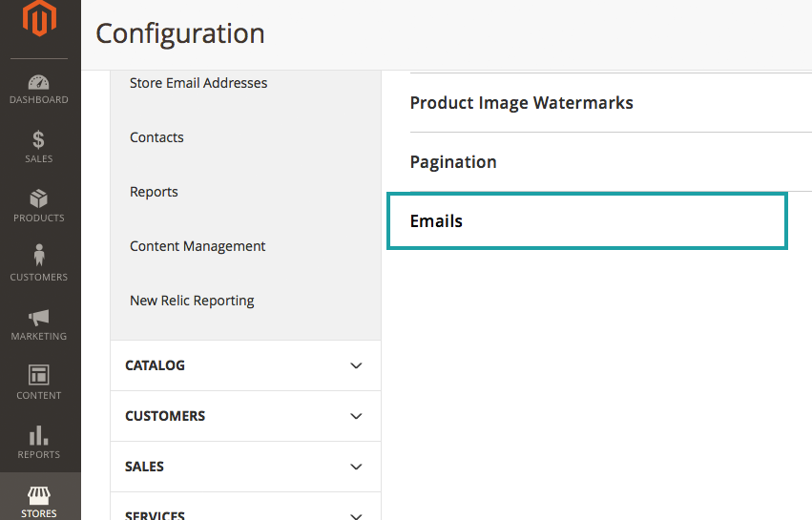Open the Stores storefront icon
Image resolution: width=812 pixels, height=520 pixels.
point(39,494)
